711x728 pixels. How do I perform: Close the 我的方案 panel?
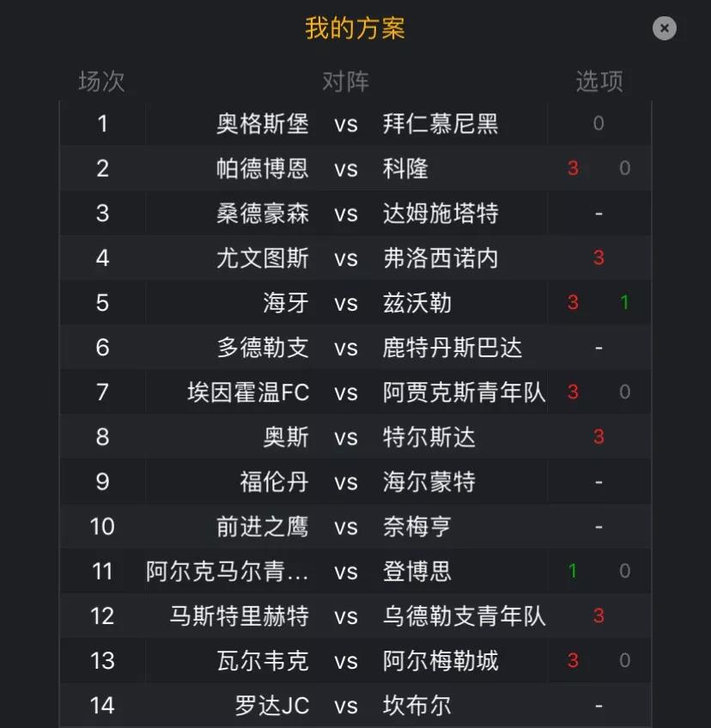[x=664, y=28]
